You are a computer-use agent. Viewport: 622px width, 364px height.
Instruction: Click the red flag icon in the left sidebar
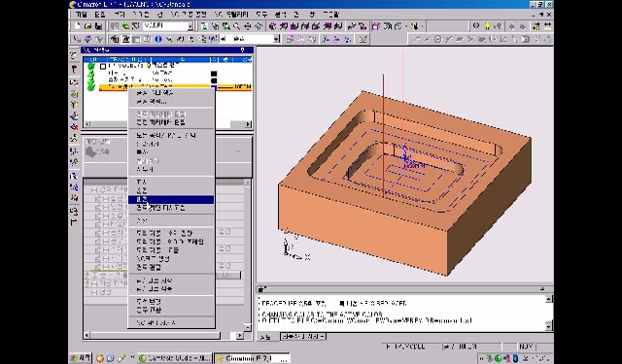coord(74,69)
